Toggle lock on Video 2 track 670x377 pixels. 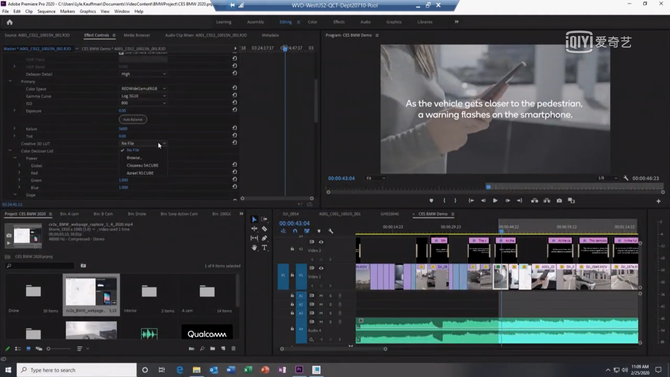tap(292, 249)
